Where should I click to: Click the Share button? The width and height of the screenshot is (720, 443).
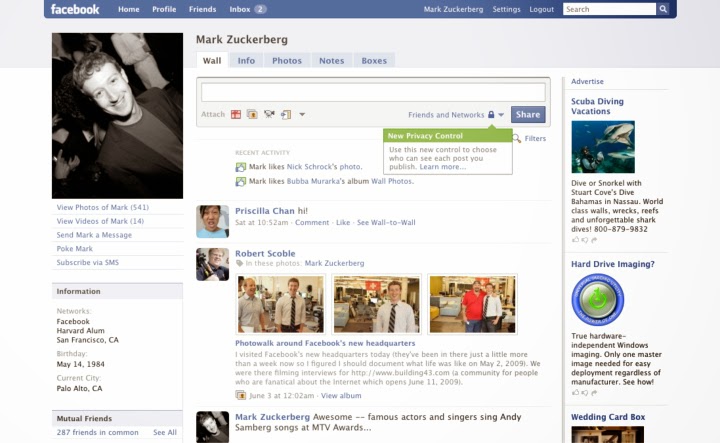coord(528,114)
